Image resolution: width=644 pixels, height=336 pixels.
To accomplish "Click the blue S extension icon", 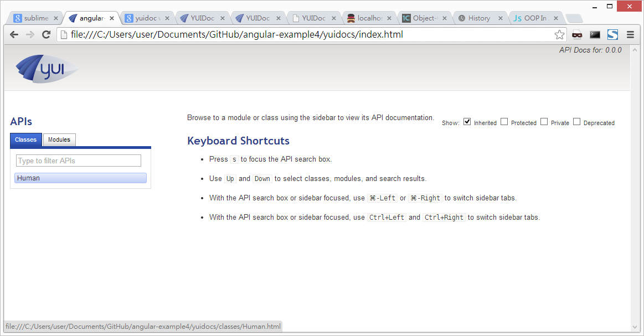I will 612,34.
